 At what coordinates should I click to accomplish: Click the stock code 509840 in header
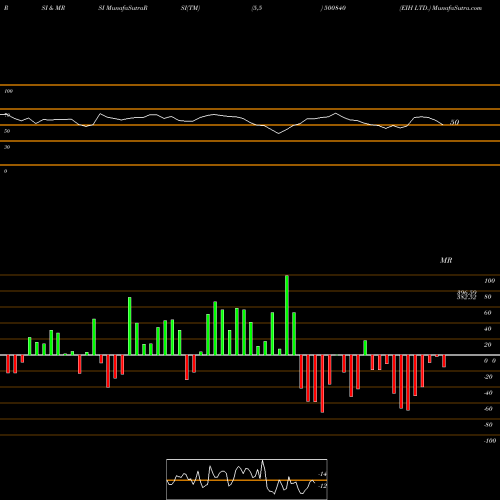[x=335, y=8]
